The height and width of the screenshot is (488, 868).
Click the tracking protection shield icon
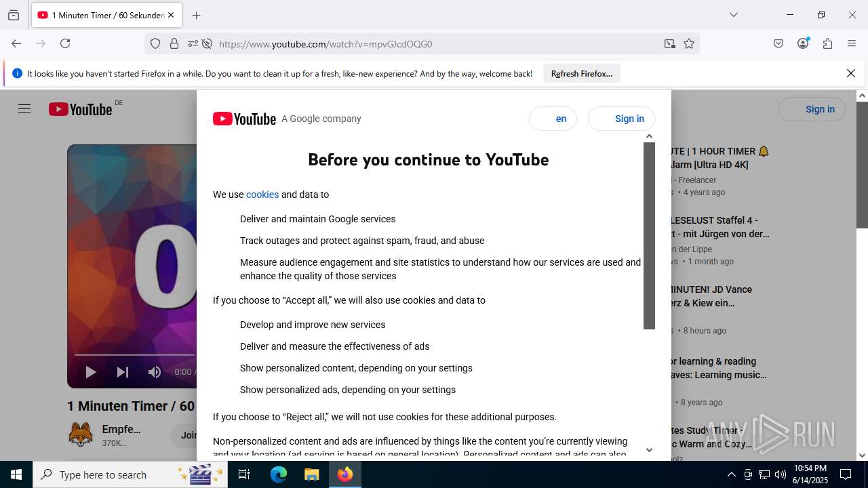(155, 43)
